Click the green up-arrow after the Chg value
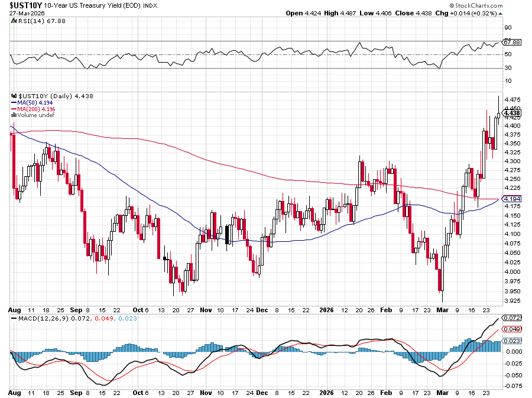 [x=499, y=12]
